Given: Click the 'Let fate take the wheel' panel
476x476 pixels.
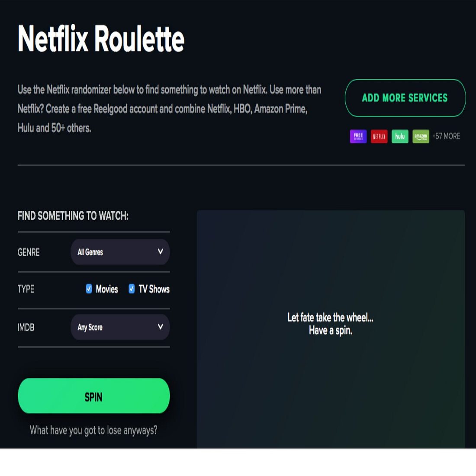Looking at the screenshot, I should pos(331,329).
